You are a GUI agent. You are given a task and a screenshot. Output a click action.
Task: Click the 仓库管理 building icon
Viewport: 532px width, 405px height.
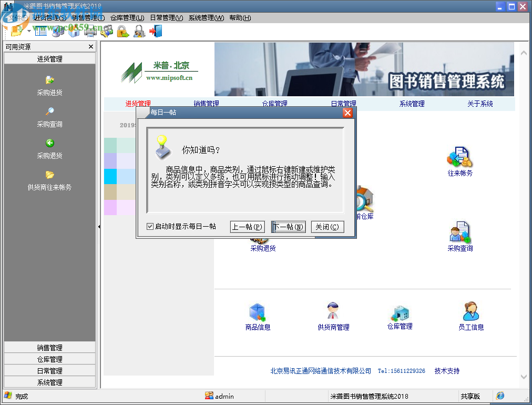point(400,312)
